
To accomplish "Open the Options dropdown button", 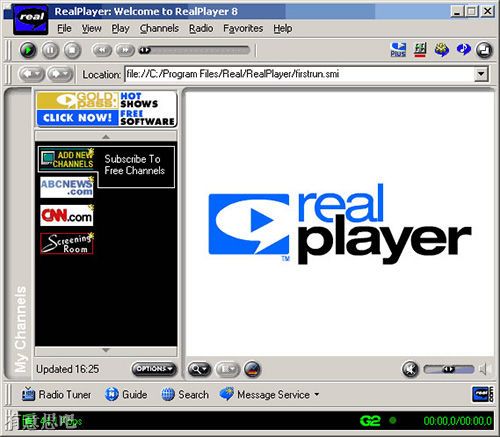I will pyautogui.click(x=154, y=369).
